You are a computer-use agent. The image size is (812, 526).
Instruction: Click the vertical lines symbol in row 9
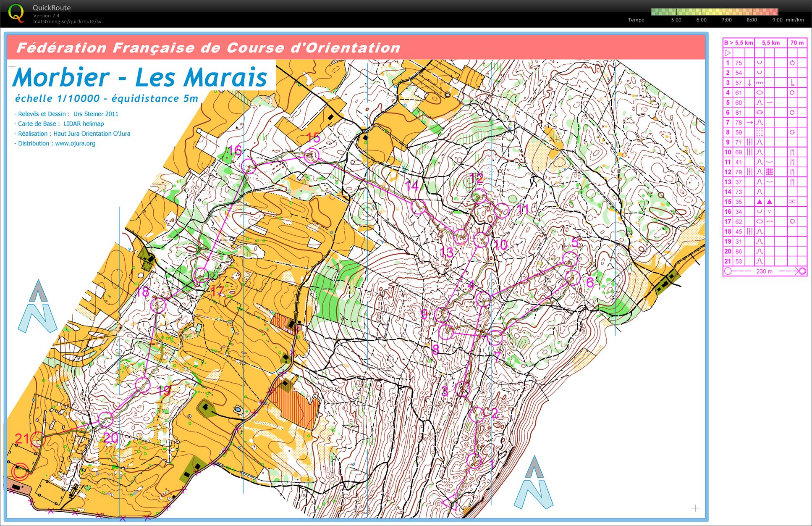[749, 142]
